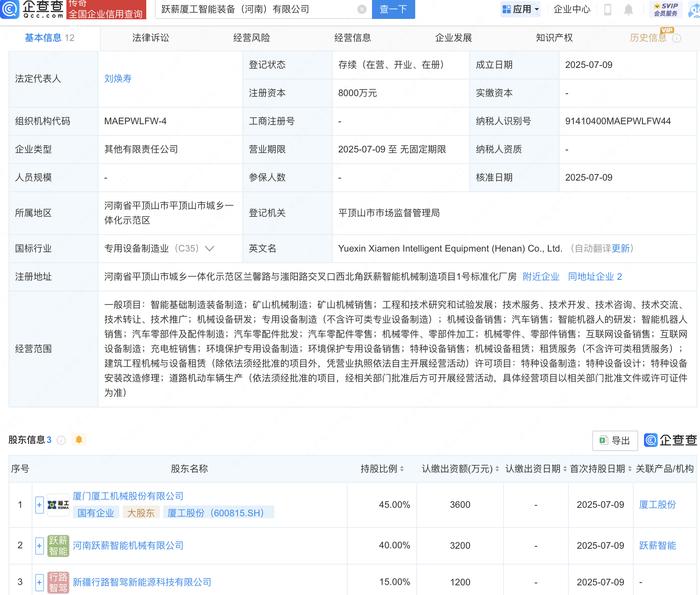Screen dimensions: 700x595
Task: Open shareholder 厦门厦工机械股份有限公司
Action: click(128, 496)
